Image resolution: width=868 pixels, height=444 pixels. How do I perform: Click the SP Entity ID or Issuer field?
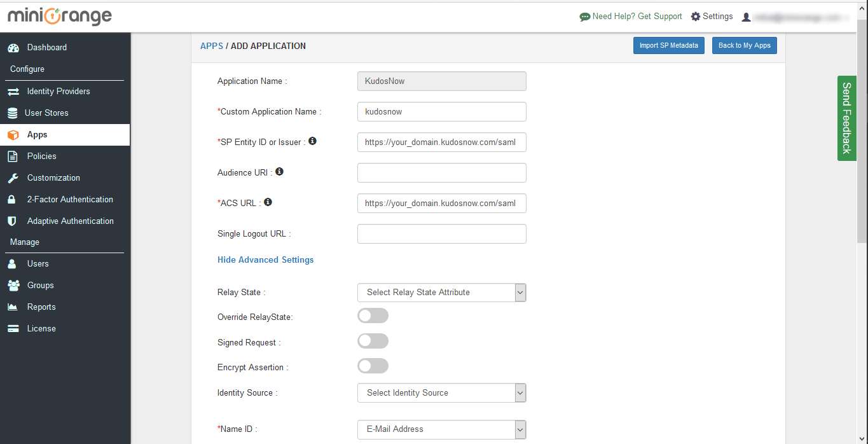tap(442, 142)
